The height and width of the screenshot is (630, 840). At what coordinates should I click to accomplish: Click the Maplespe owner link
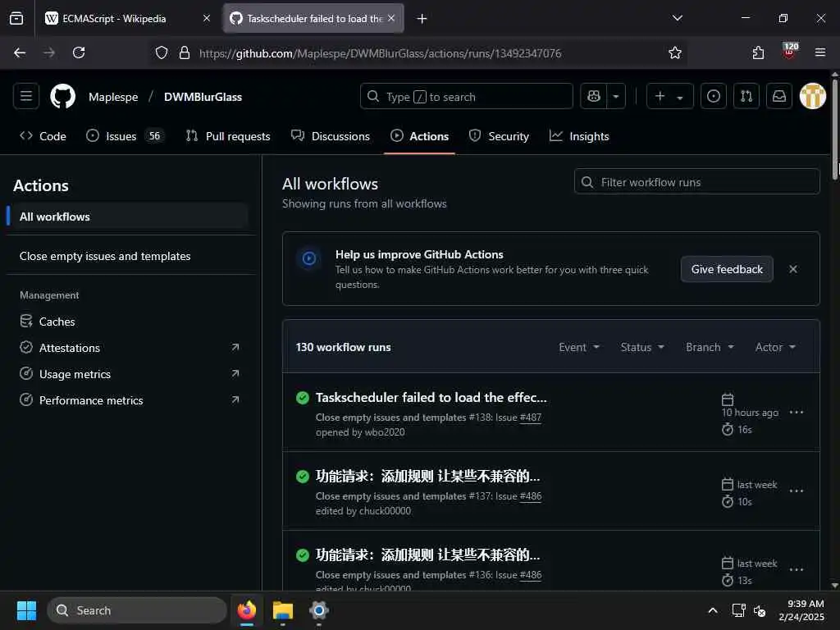[x=113, y=97]
